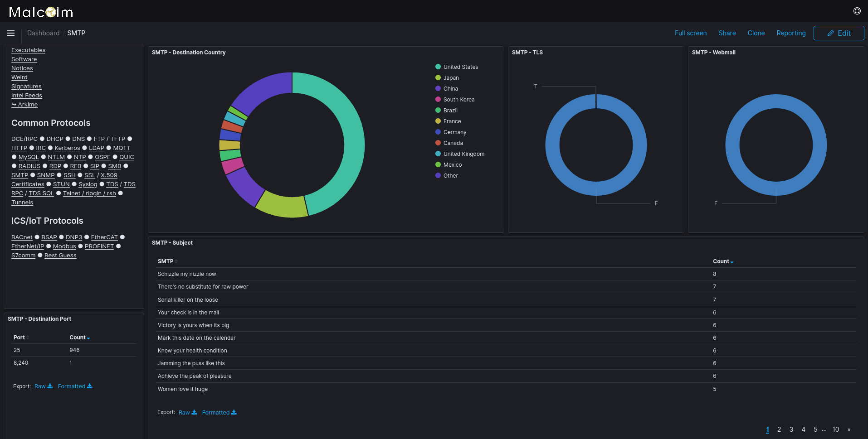Toggle Other series in Destination Country legend
The height and width of the screenshot is (439, 868).
pos(451,175)
